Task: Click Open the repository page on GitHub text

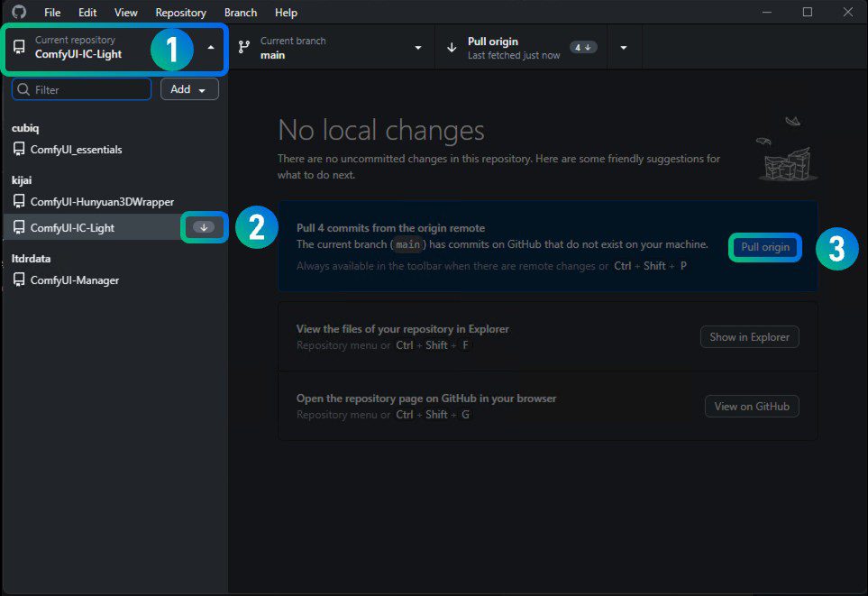Action: tap(426, 399)
